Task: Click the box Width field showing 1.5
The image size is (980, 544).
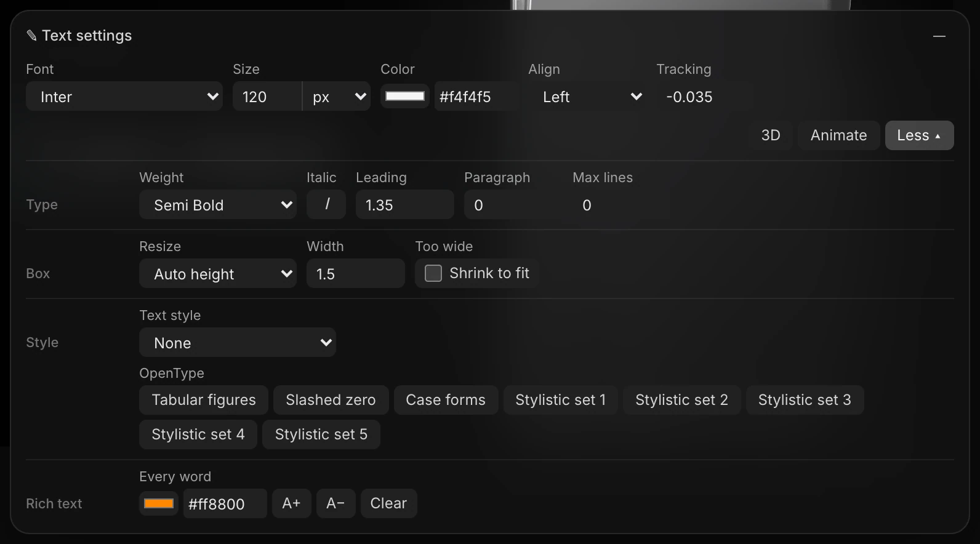Action: pos(356,273)
